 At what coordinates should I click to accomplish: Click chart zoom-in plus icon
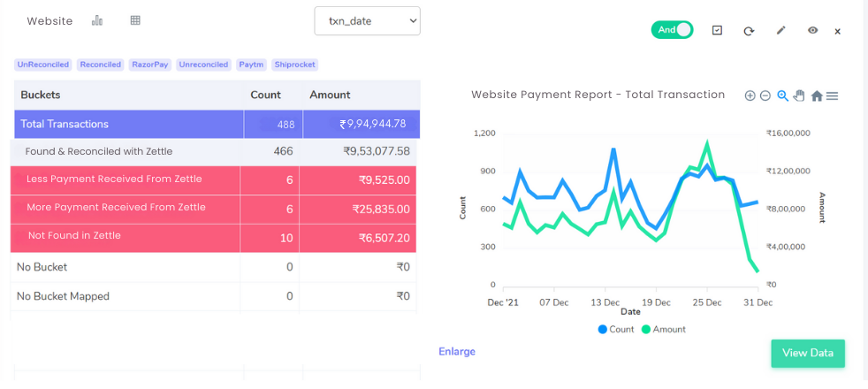click(750, 95)
